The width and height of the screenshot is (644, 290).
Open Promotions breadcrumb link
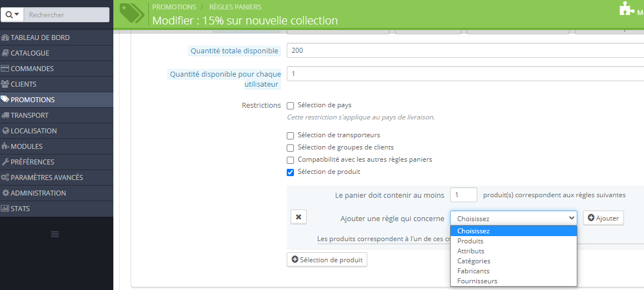[x=174, y=7]
